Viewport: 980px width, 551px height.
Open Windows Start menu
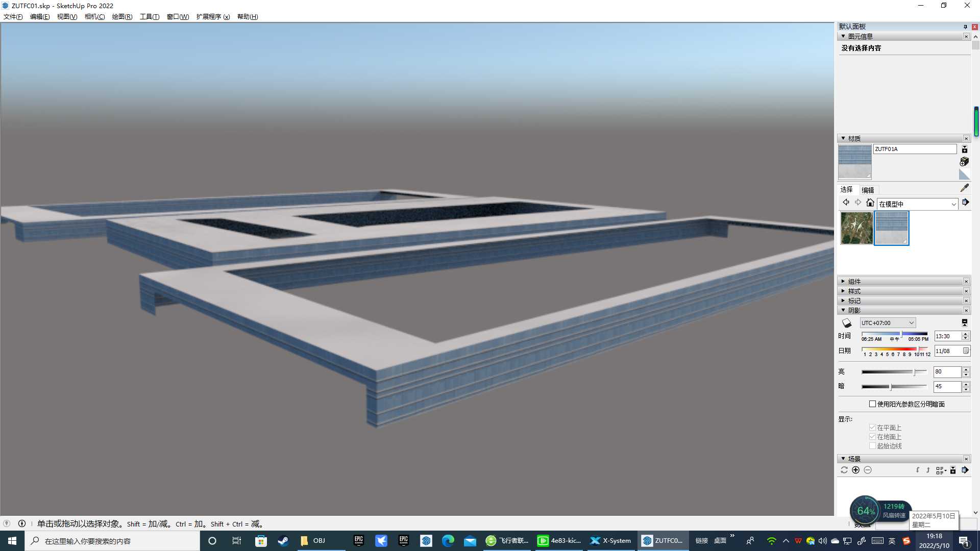click(12, 541)
